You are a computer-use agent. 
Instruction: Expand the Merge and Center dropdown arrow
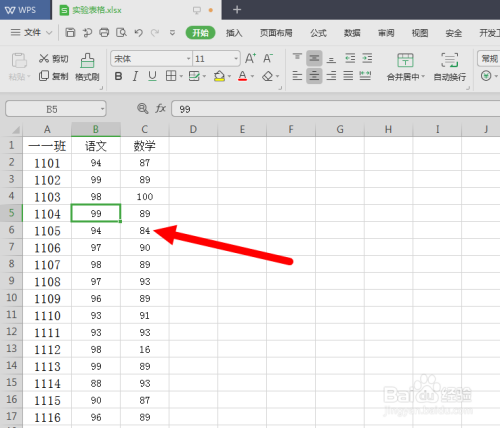tap(423, 77)
